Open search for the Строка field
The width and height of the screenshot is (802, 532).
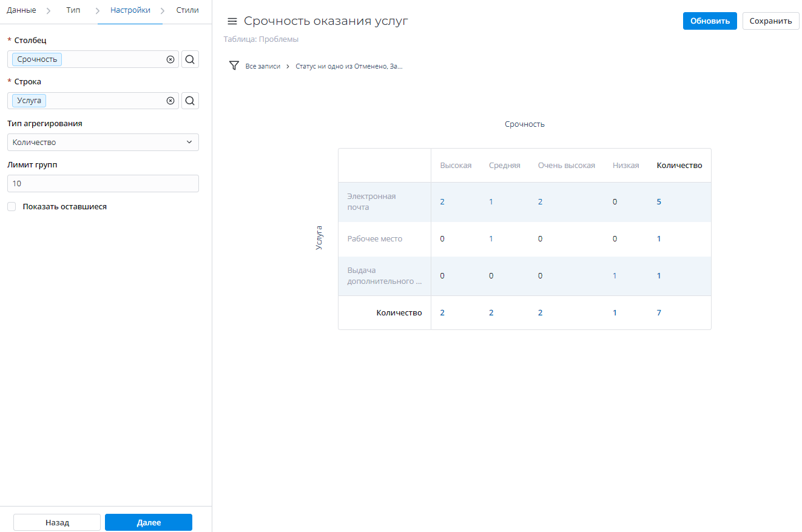[190, 101]
